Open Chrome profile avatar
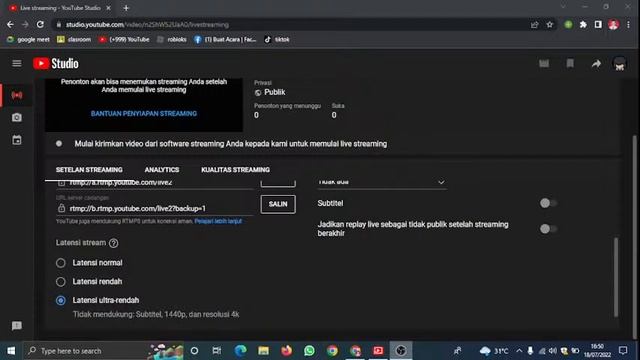The width and height of the screenshot is (640, 360). tap(613, 24)
